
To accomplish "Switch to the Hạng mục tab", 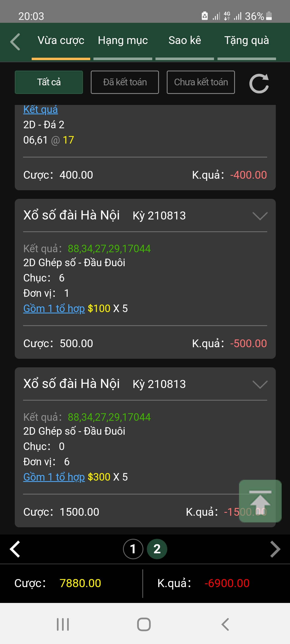I will click(123, 40).
